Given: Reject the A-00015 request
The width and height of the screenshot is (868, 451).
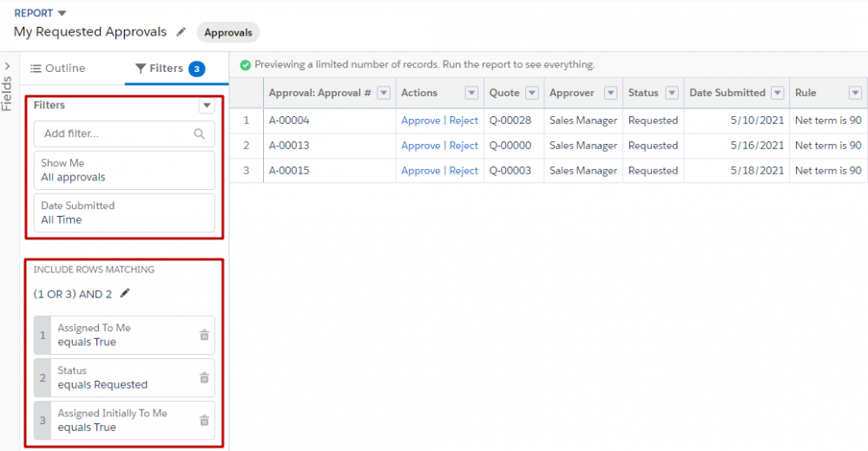Looking at the screenshot, I should click(x=464, y=171).
